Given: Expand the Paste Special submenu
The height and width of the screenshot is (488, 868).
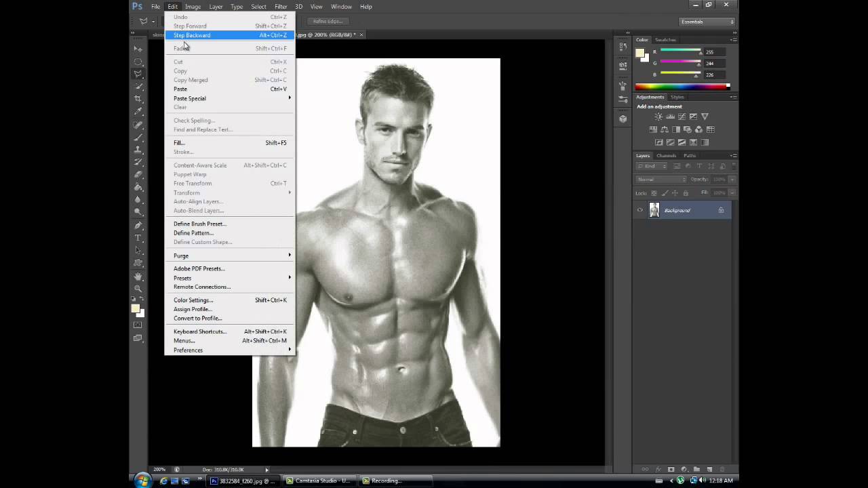Looking at the screenshot, I should (230, 98).
